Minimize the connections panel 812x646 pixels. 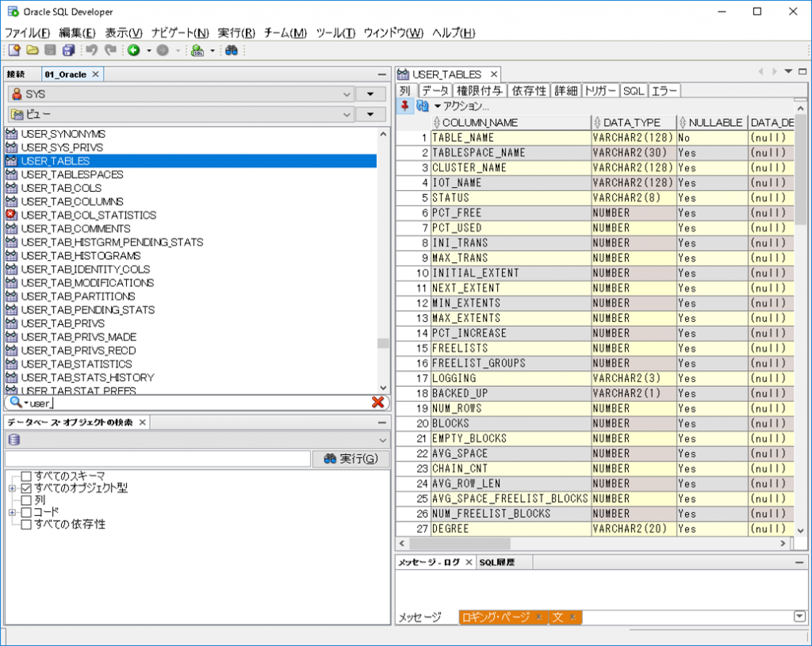(x=381, y=75)
